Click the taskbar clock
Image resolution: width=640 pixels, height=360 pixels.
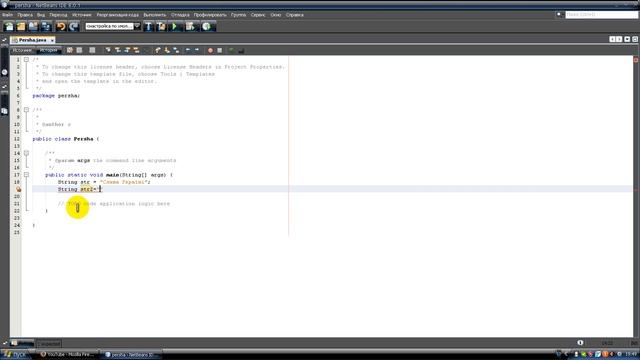tap(632, 354)
